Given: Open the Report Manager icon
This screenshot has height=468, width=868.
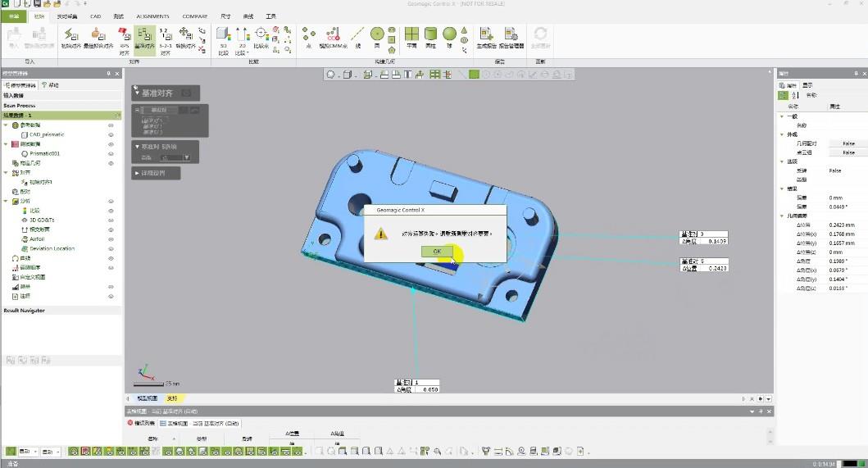Looking at the screenshot, I should 511,38.
